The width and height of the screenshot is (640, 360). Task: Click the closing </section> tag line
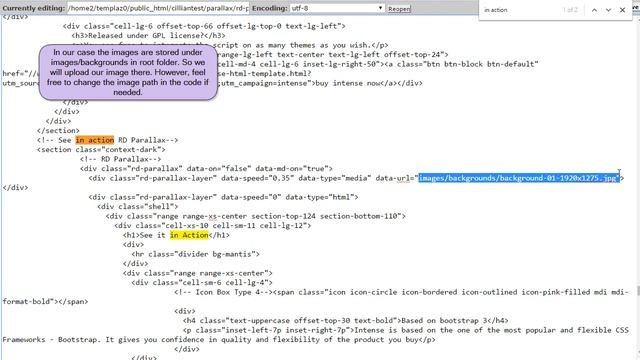(58, 131)
